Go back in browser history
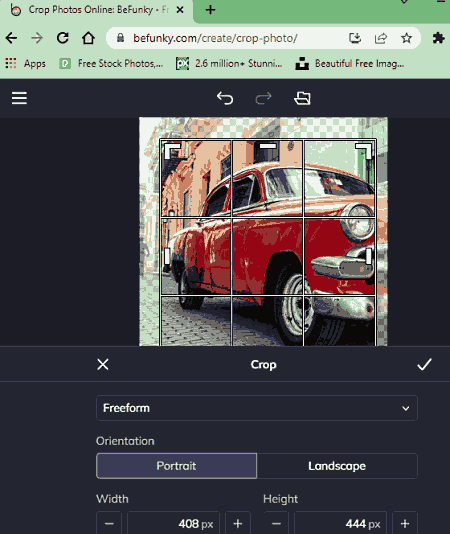Viewport: 450px width, 534px height. click(11, 38)
